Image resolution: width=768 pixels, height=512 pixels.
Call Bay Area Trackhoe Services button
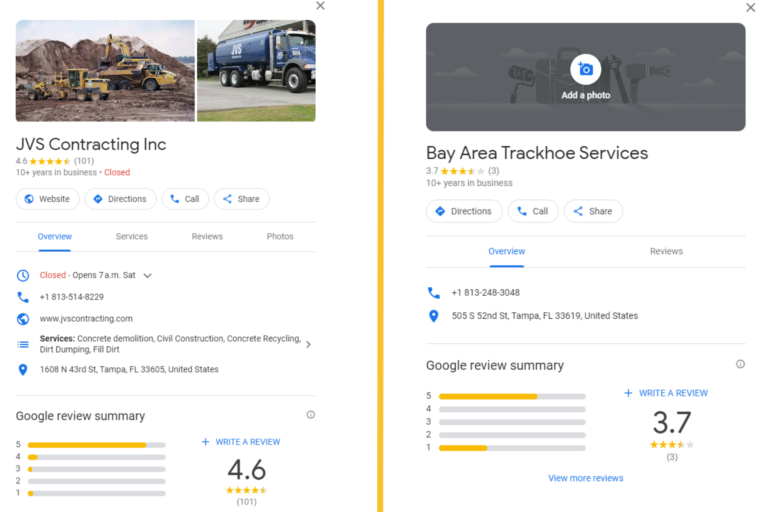point(533,211)
